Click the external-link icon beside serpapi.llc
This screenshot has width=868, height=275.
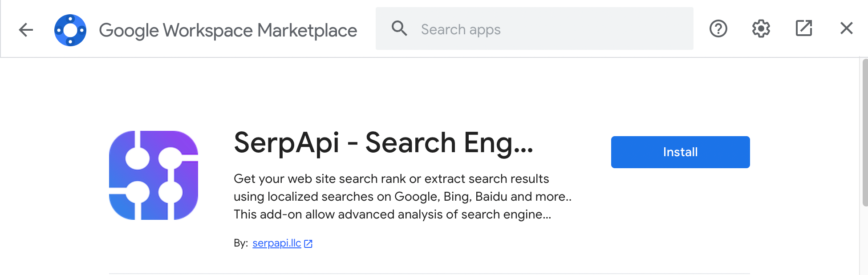pyautogui.click(x=308, y=243)
